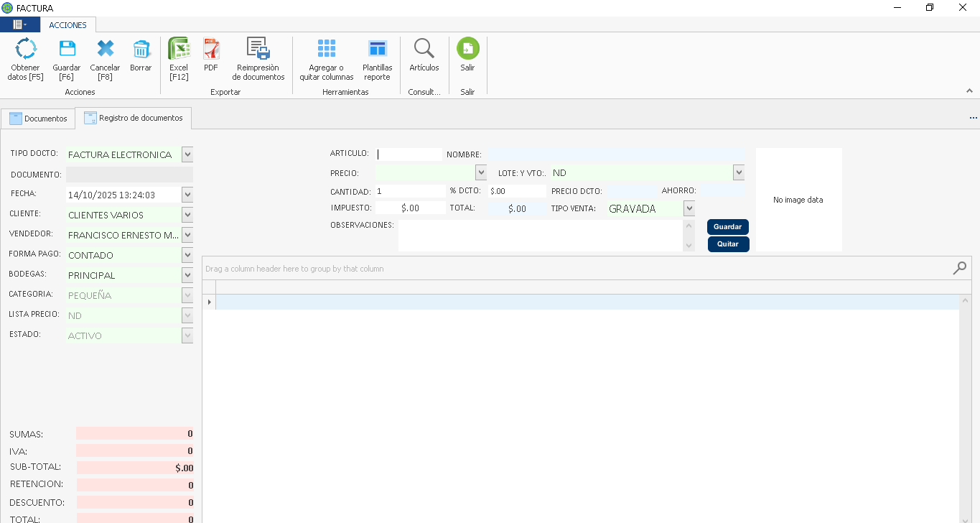
Task: Open Reimpresión de documentos
Action: coord(258,49)
